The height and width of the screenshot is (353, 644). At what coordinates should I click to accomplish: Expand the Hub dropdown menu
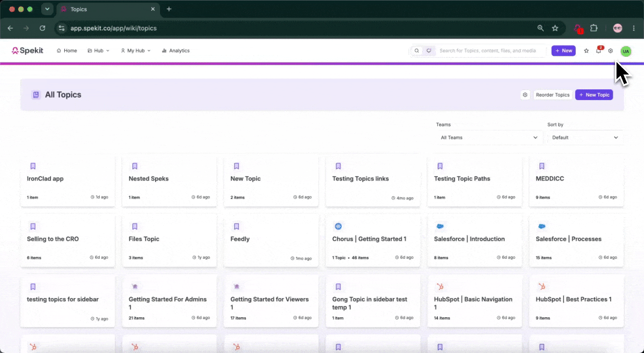(x=98, y=50)
